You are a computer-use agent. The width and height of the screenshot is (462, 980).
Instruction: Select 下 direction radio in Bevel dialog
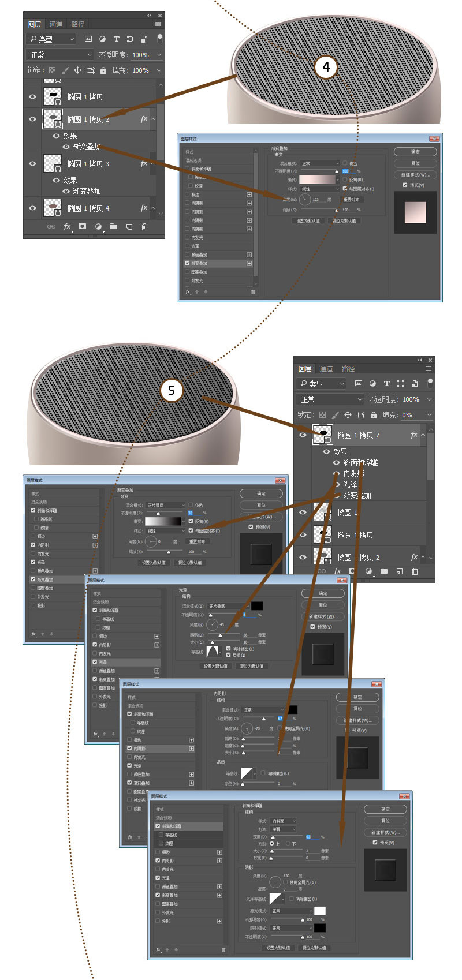coord(288,843)
